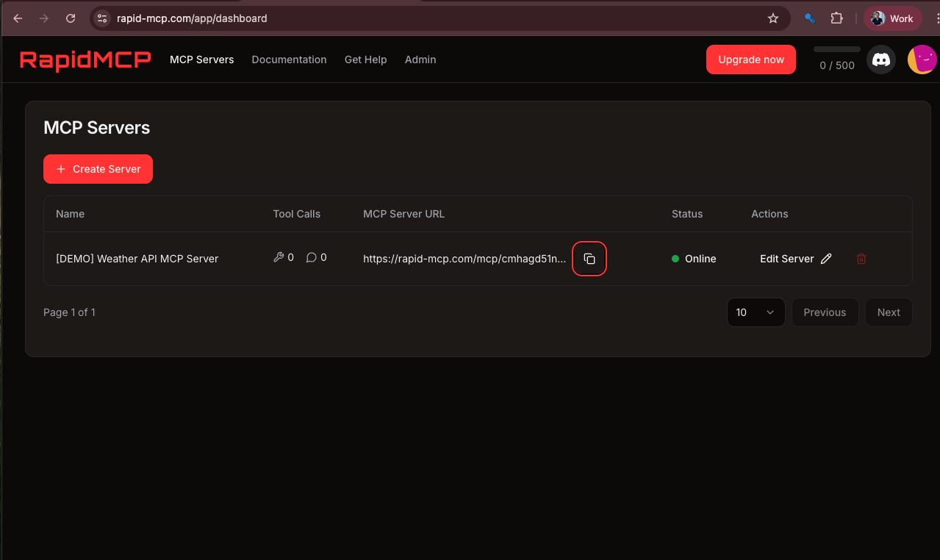The image size is (940, 560).
Task: Open the browser extensions puzzle icon
Action: (x=836, y=18)
